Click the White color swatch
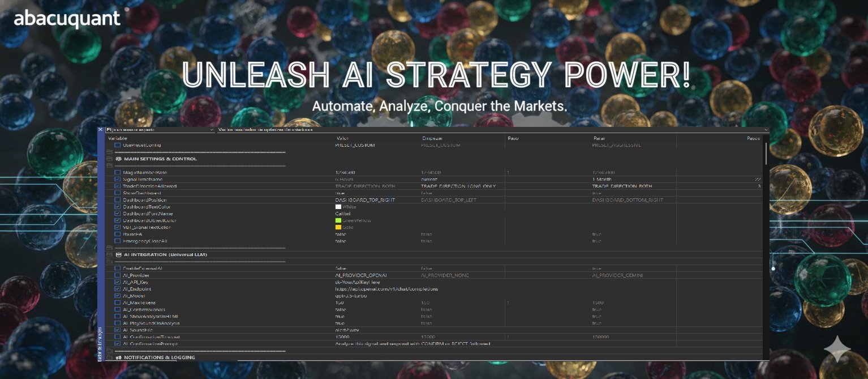 point(338,207)
